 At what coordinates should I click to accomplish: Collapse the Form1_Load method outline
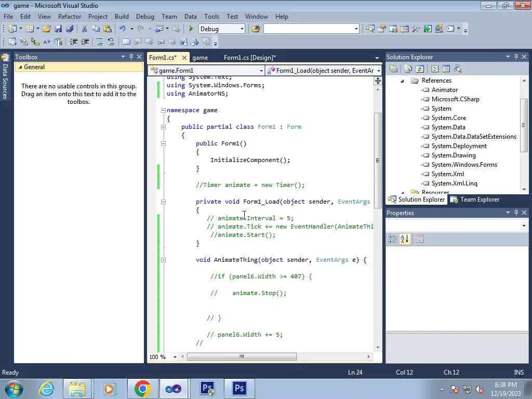tap(163, 202)
